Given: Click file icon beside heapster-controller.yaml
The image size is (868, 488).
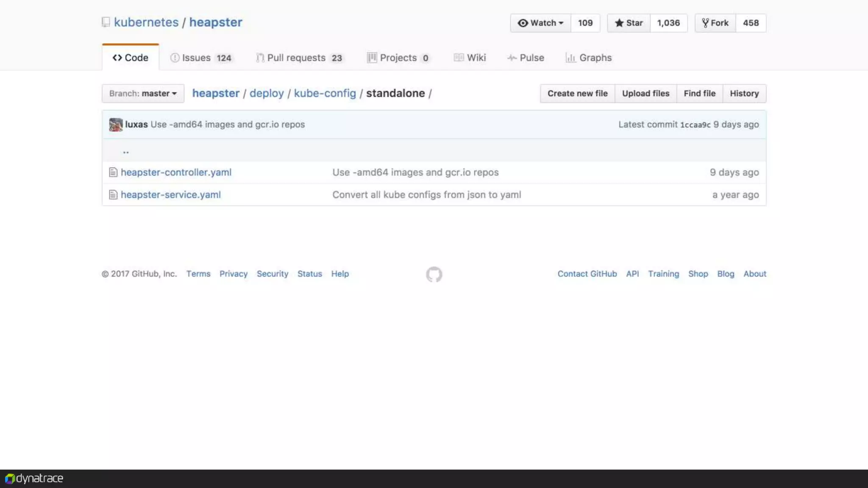Looking at the screenshot, I should pyautogui.click(x=113, y=172).
